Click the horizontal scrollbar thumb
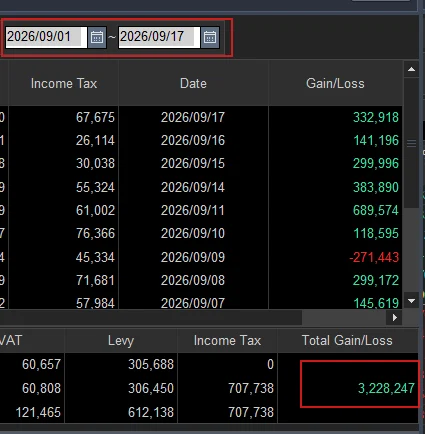This screenshot has height=434, width=425. [x=151, y=318]
